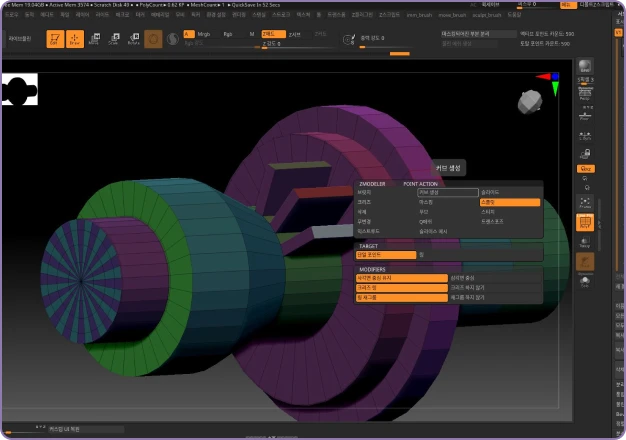
Task: Toggle Z애드 (Zadd) mode
Action: click(x=273, y=34)
